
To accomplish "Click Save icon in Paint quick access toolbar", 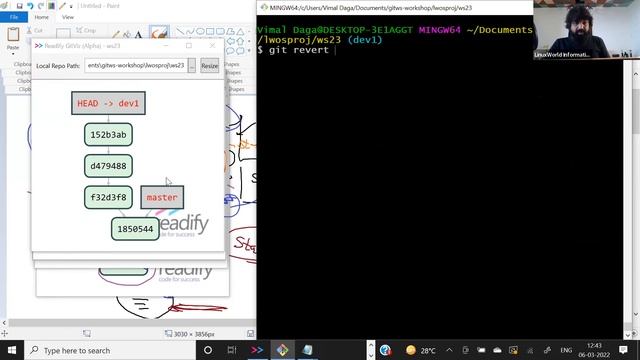I will point(19,6).
